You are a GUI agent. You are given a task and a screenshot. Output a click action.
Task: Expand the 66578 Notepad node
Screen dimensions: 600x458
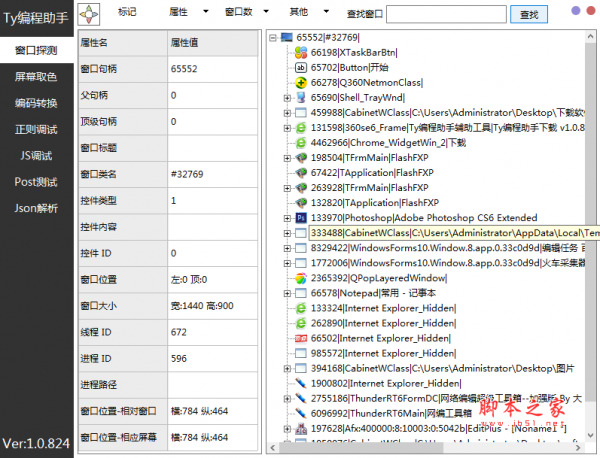[287, 293]
